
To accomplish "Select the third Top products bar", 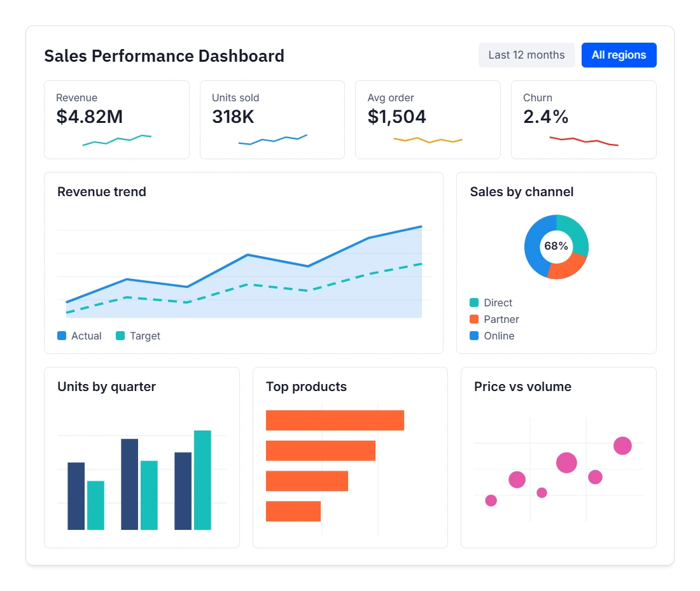I will 307,481.
